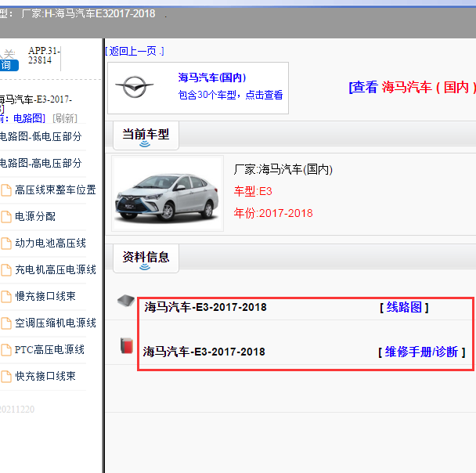Open 海马汽车(国内) brand link

(x=212, y=78)
